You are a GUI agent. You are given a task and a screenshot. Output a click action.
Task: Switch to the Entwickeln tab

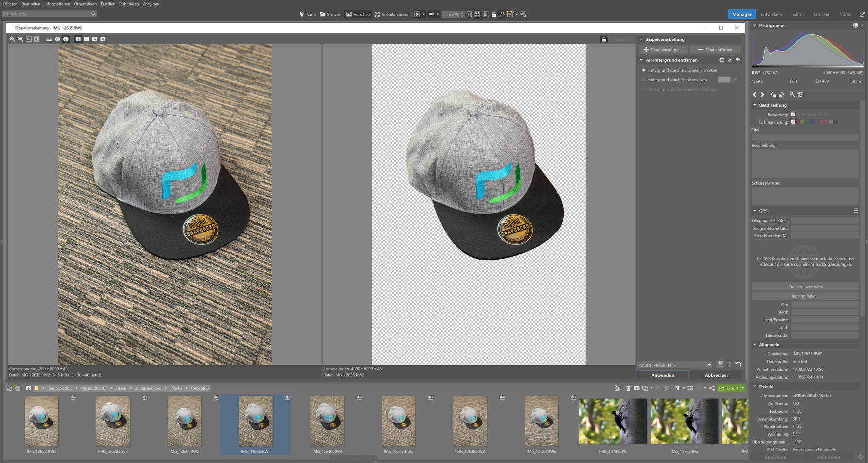pos(771,14)
